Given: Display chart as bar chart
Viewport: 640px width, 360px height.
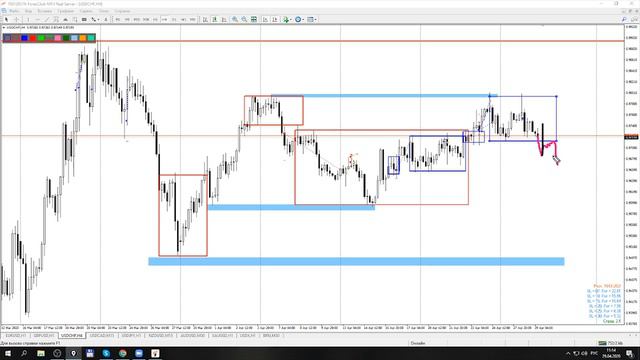Looking at the screenshot, I should point(205,19).
